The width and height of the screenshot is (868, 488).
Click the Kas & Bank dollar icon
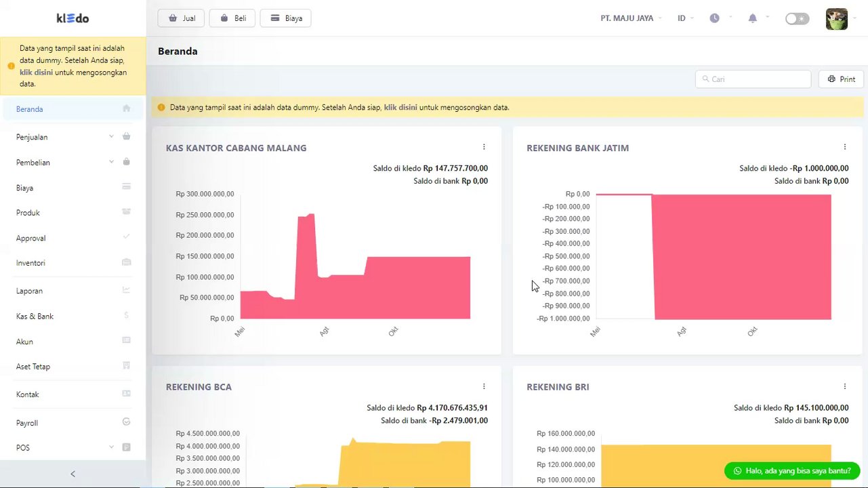126,316
